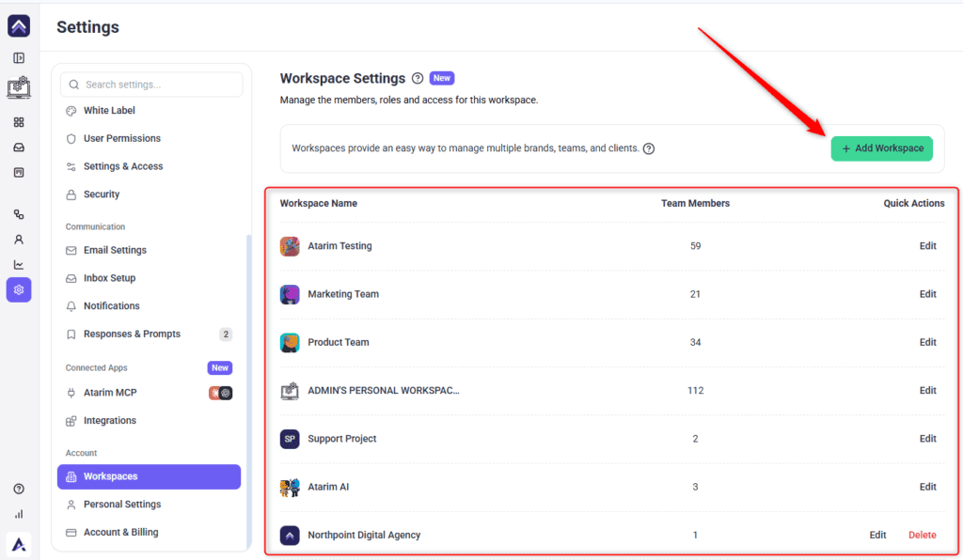
Task: Click the settings menu vertical scrollbar
Action: tap(248, 390)
